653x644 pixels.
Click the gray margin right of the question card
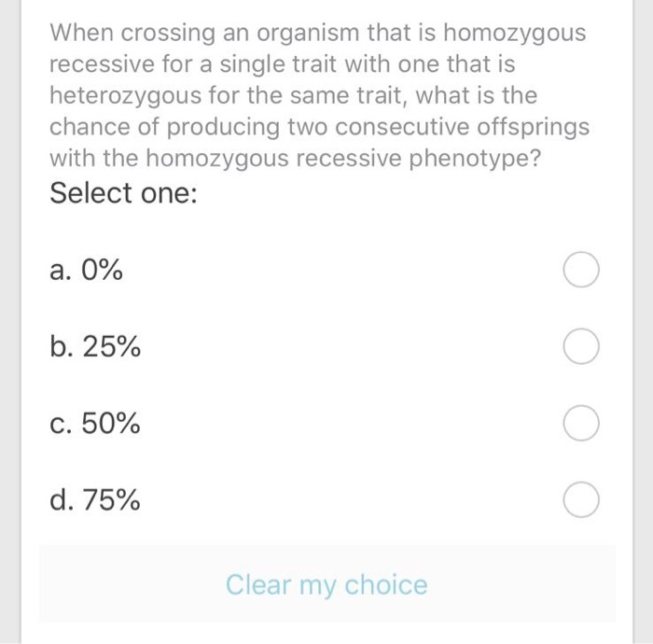(x=643, y=322)
